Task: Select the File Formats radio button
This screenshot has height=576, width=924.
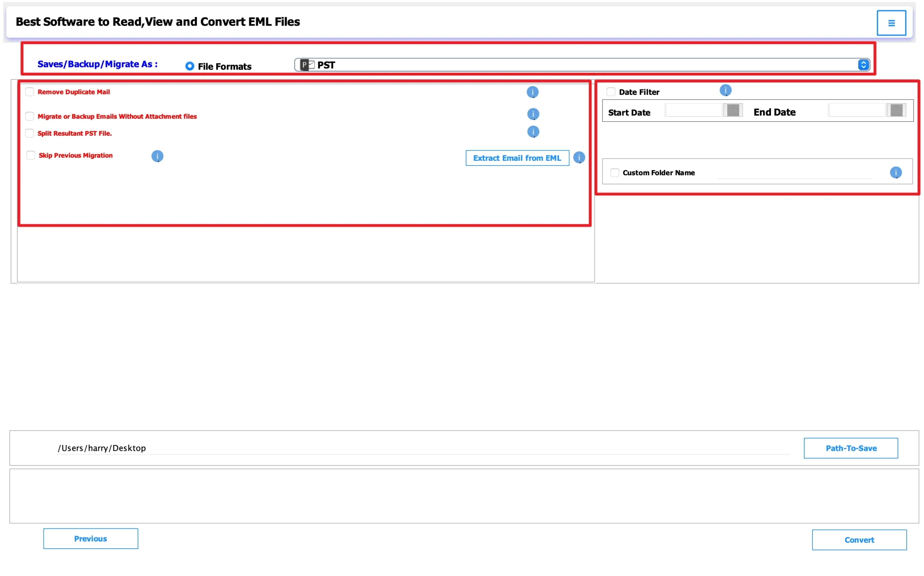Action: pos(189,66)
